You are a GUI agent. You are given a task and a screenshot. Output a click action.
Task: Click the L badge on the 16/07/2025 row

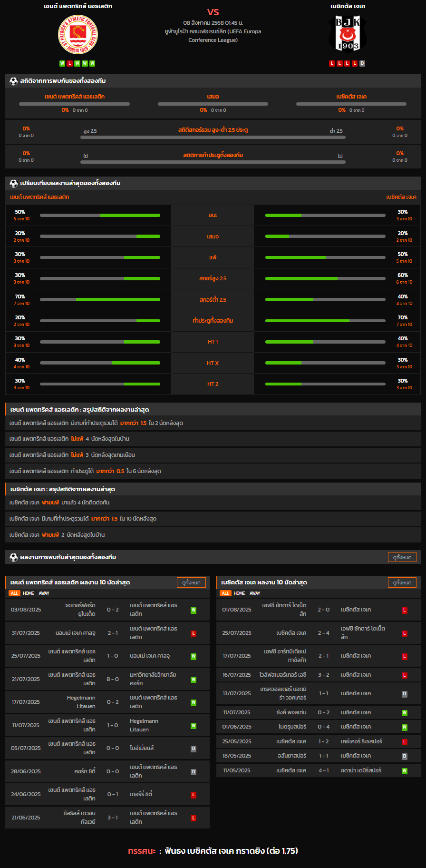click(405, 675)
